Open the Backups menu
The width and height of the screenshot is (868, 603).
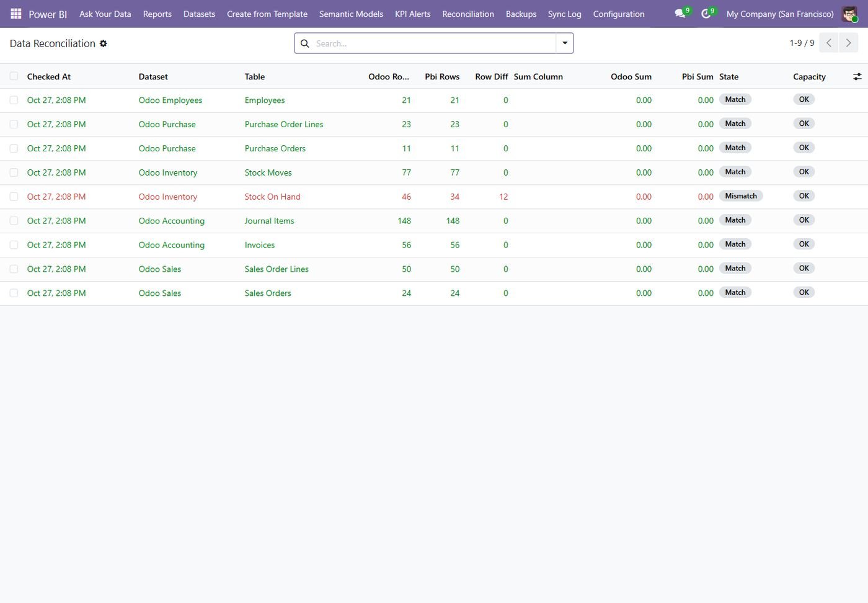pyautogui.click(x=521, y=14)
